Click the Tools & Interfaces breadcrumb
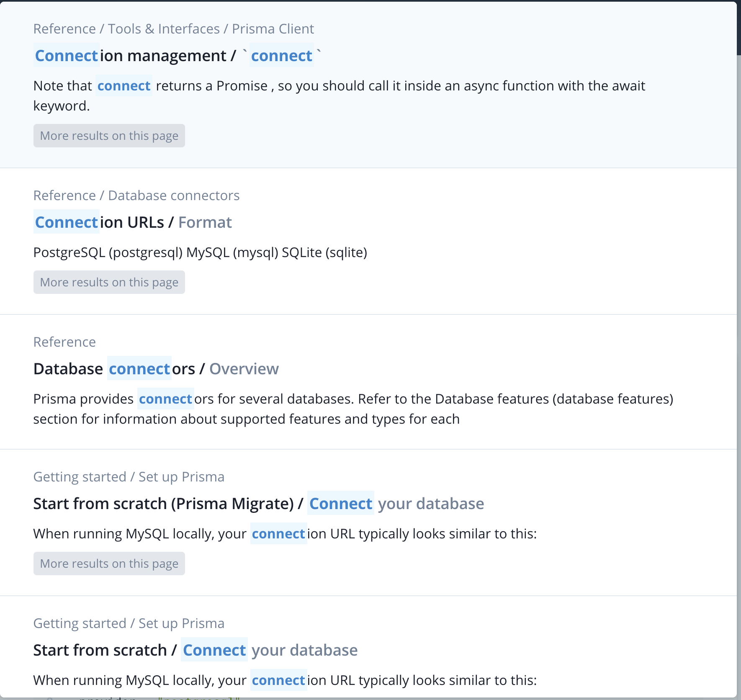This screenshot has width=741, height=700. tap(163, 28)
